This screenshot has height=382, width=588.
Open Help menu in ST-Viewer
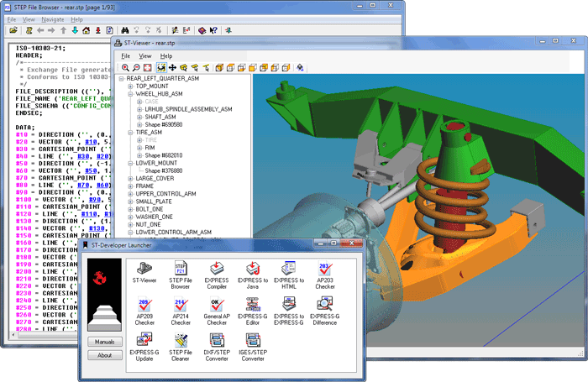[x=166, y=56]
